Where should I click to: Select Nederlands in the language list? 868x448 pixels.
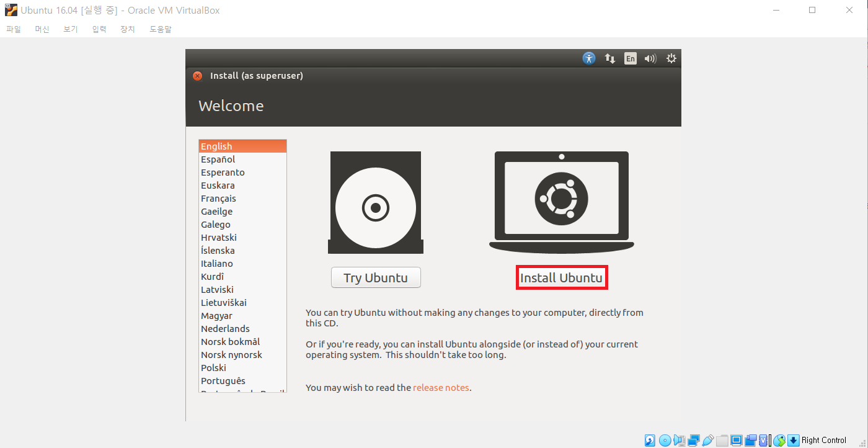242,329
